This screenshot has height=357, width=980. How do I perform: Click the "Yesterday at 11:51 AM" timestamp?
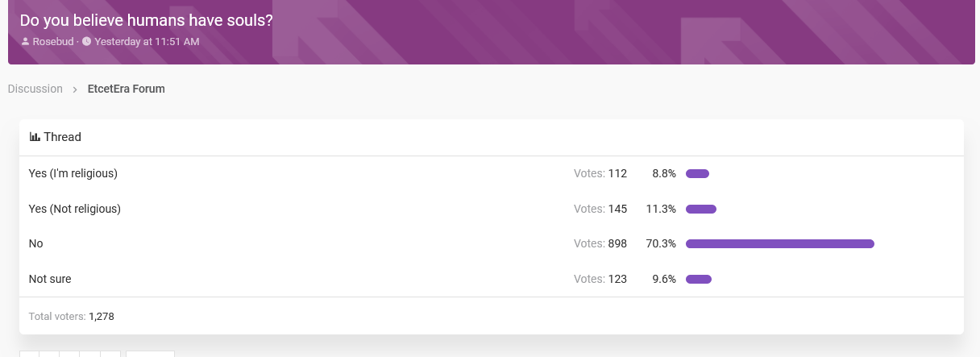pos(147,41)
